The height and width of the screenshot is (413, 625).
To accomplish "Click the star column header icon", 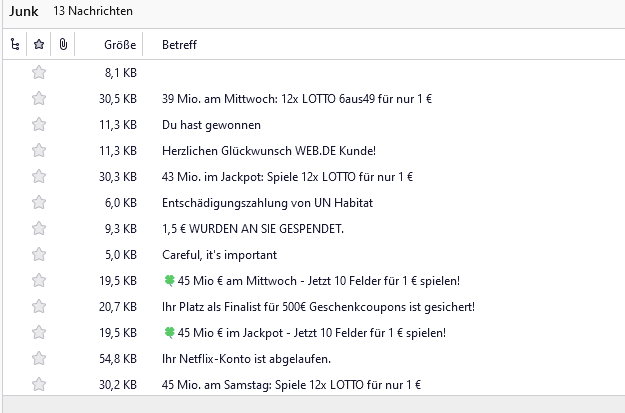I will coord(39,45).
